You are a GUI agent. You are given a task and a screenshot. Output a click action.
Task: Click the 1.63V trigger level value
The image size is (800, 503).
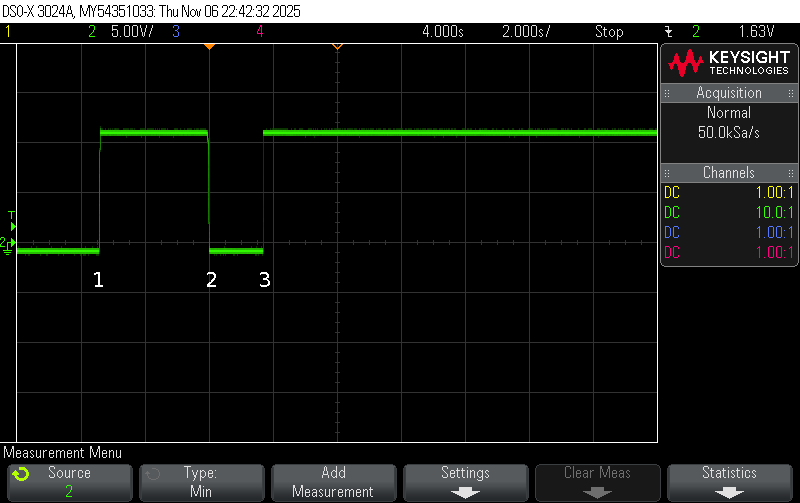click(x=757, y=32)
